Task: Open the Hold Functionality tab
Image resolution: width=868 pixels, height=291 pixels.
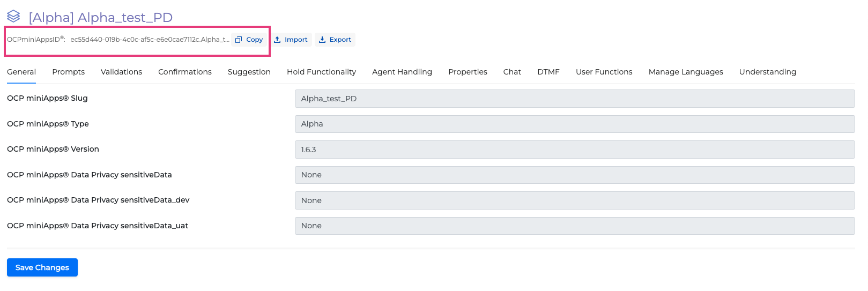Action: click(x=321, y=72)
